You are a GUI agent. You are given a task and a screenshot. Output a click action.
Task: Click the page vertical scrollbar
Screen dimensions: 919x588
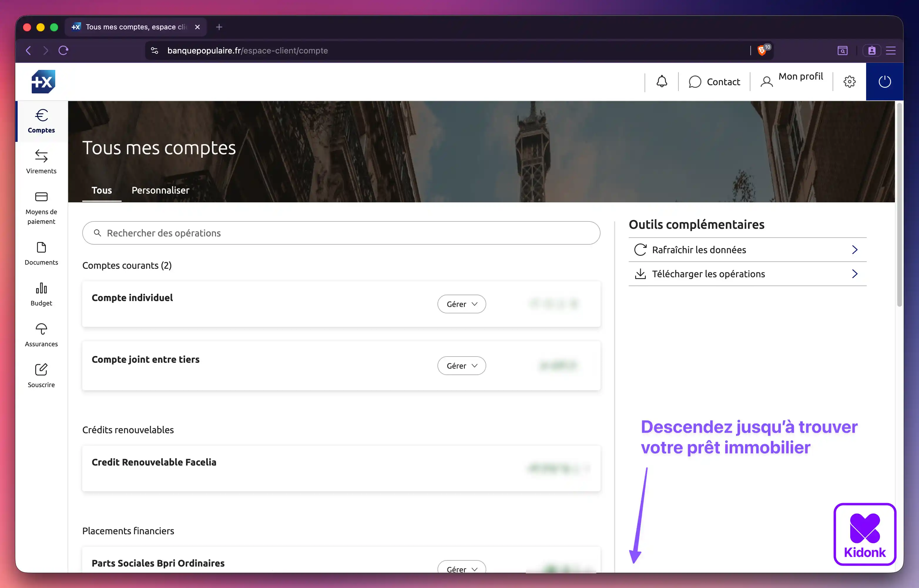[x=899, y=204]
